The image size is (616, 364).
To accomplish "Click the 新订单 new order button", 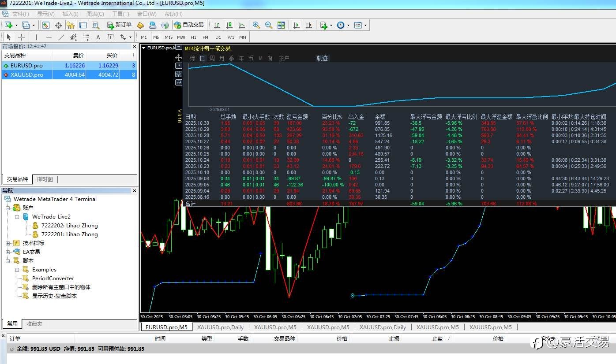I will click(x=119, y=25).
